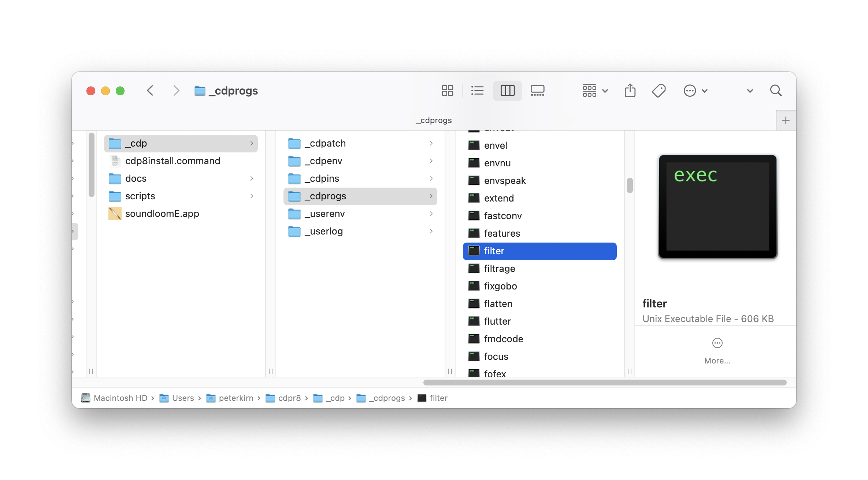Add a new tab with plus button

(x=786, y=121)
